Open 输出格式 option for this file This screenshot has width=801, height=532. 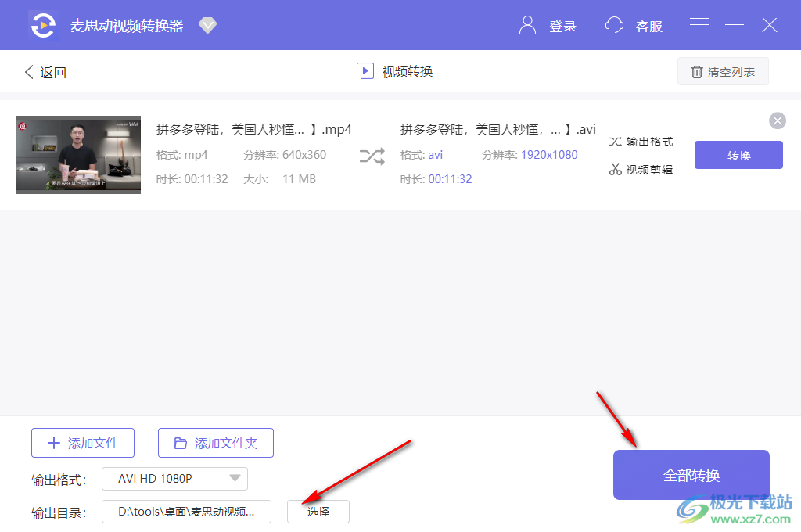point(641,142)
